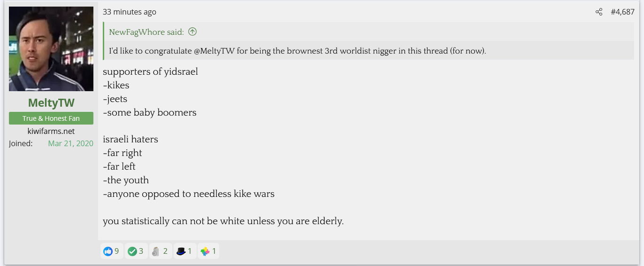Screen dimensions: 644x266
Task: Click the "True & Honest Fan" banner
Action: (51, 118)
